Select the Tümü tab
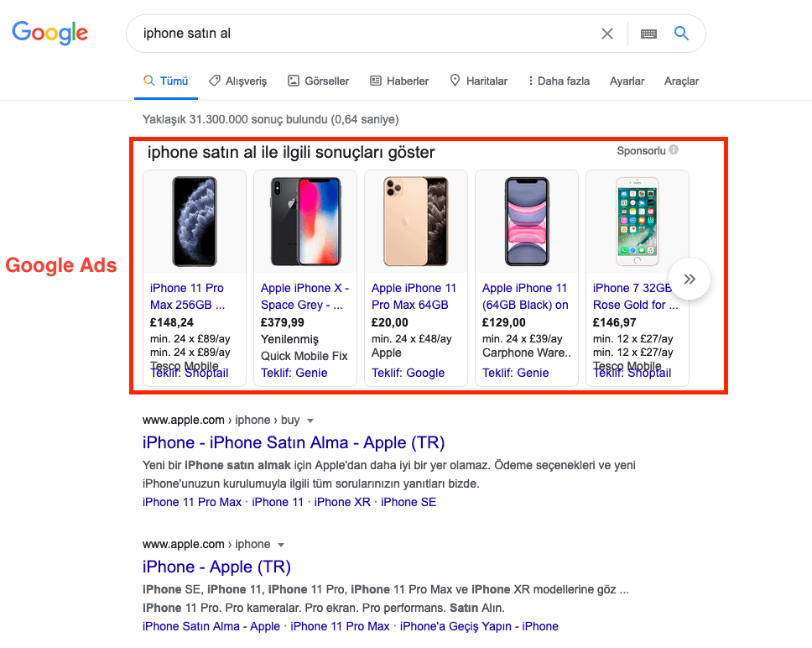 click(166, 81)
